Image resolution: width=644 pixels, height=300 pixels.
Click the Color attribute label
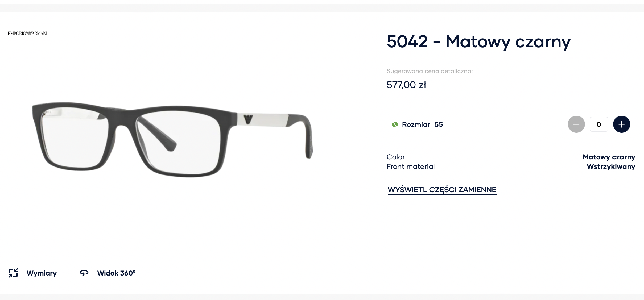point(396,157)
